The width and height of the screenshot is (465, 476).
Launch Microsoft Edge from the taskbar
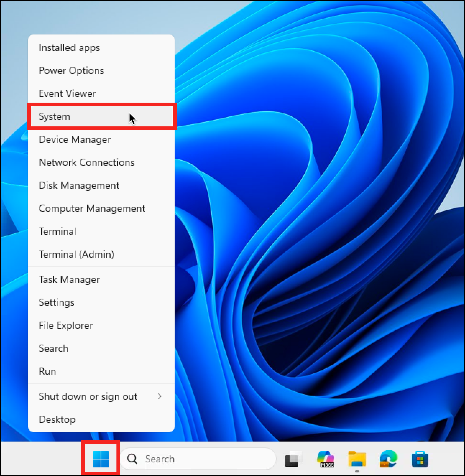click(388, 459)
